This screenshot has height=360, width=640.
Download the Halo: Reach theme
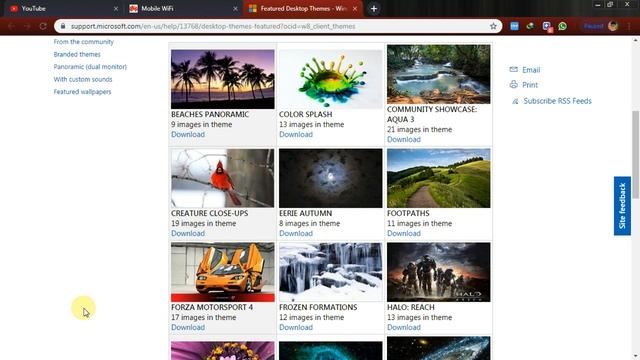pyautogui.click(x=404, y=327)
